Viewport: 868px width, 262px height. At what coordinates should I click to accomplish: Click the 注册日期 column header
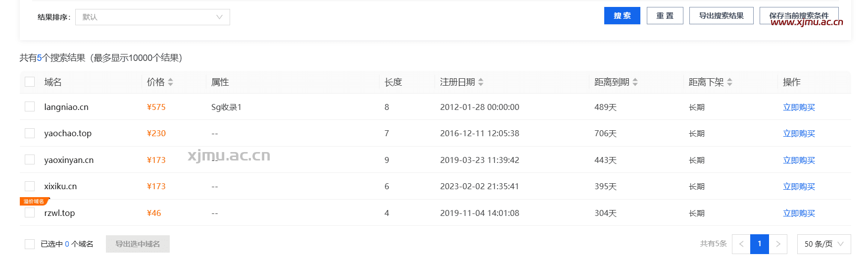click(x=458, y=82)
